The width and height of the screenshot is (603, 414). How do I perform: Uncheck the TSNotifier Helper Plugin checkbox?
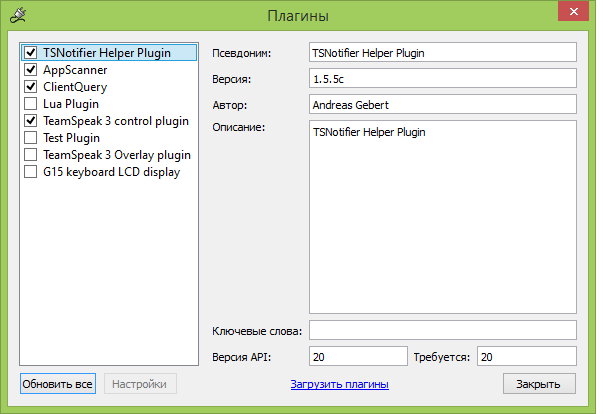point(30,53)
